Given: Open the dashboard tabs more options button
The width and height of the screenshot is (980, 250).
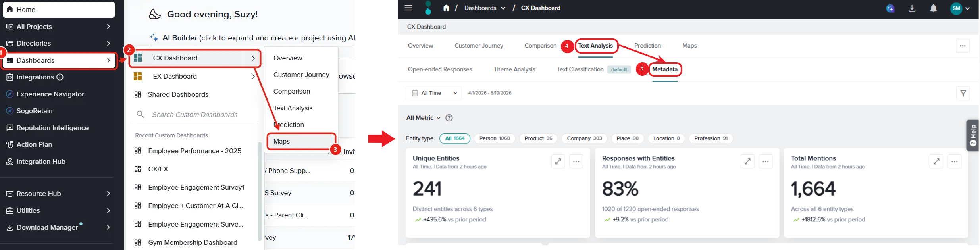Looking at the screenshot, I should pos(963,46).
